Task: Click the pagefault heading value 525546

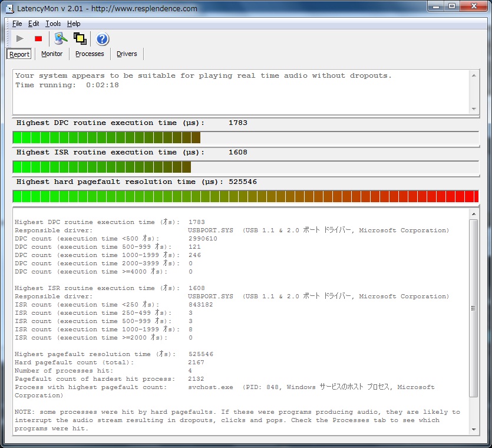Action: (243, 182)
